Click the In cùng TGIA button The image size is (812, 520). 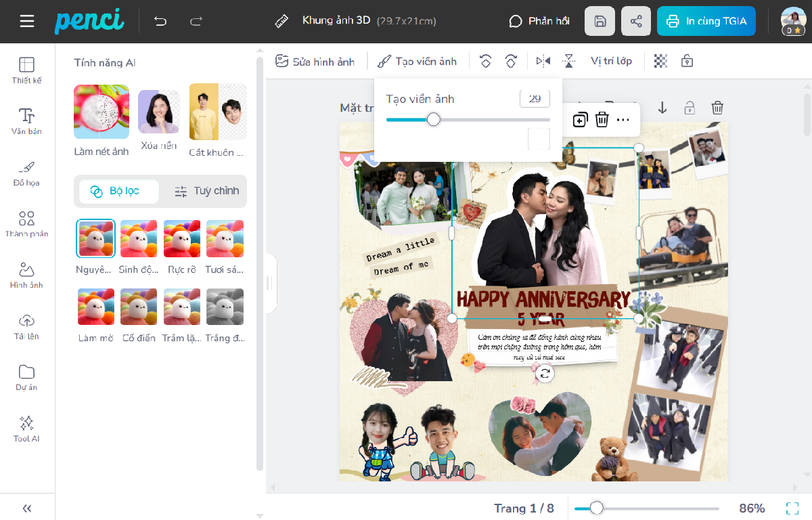coord(706,21)
